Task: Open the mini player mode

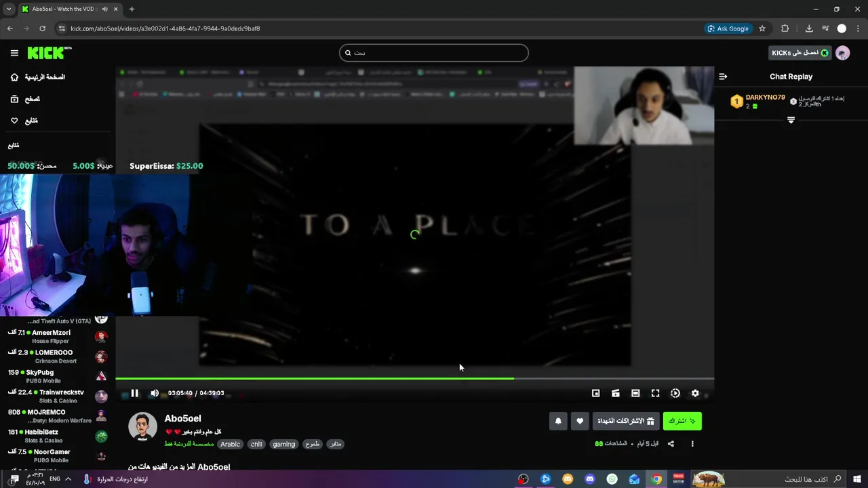Action: click(x=595, y=393)
